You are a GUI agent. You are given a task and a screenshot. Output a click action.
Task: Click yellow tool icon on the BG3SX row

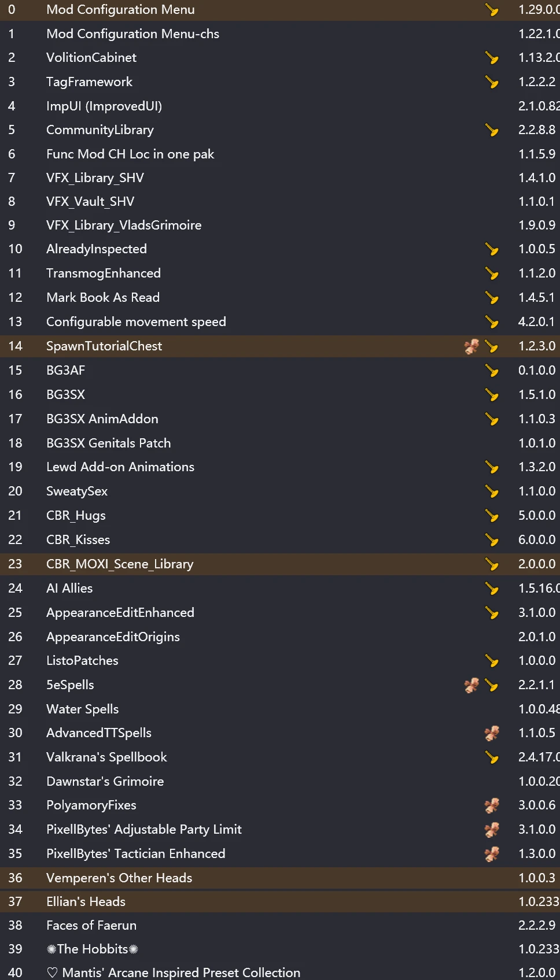(x=492, y=395)
